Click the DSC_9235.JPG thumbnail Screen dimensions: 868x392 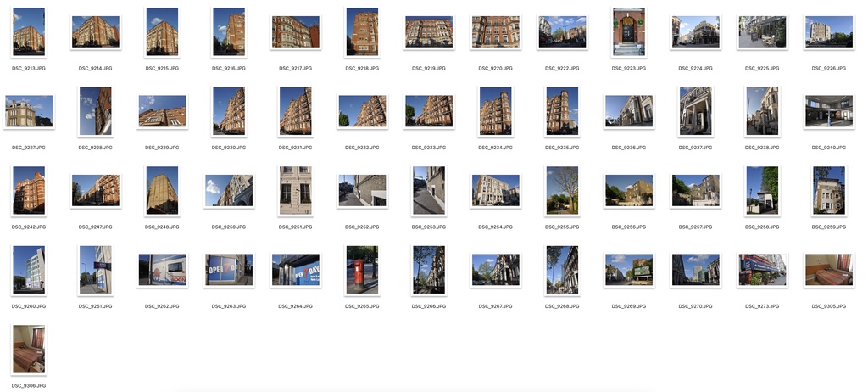(x=562, y=111)
